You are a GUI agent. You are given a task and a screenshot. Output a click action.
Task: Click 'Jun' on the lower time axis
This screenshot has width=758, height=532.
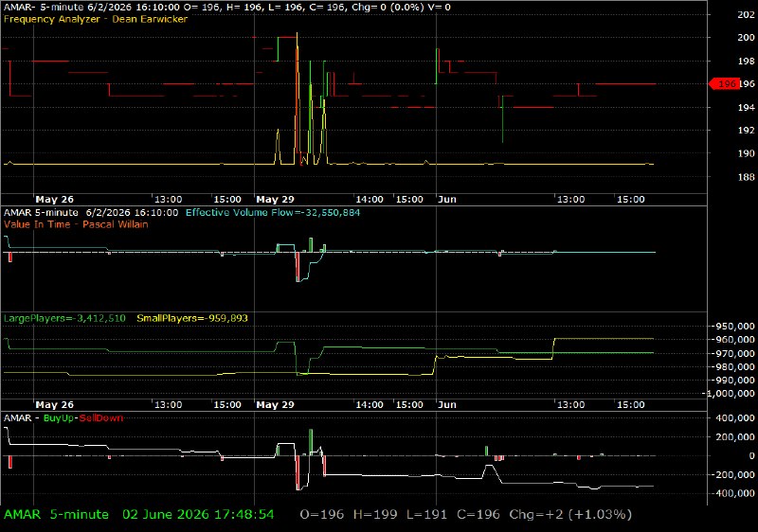(x=447, y=404)
